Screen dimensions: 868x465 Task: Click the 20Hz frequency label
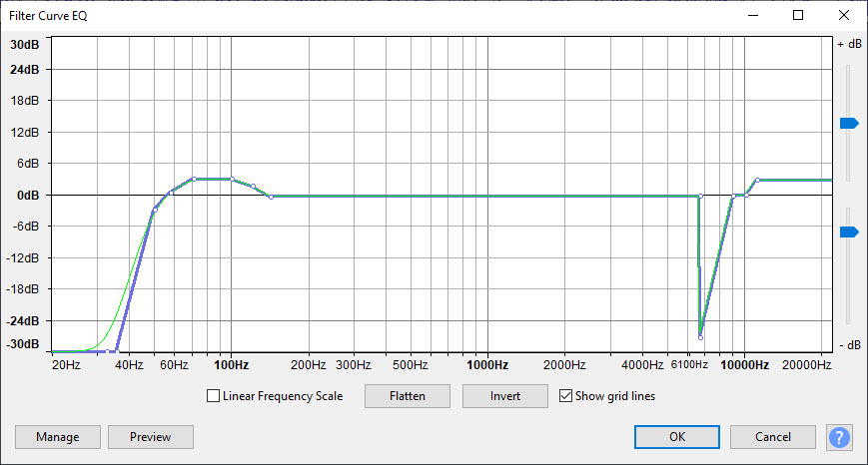66,365
